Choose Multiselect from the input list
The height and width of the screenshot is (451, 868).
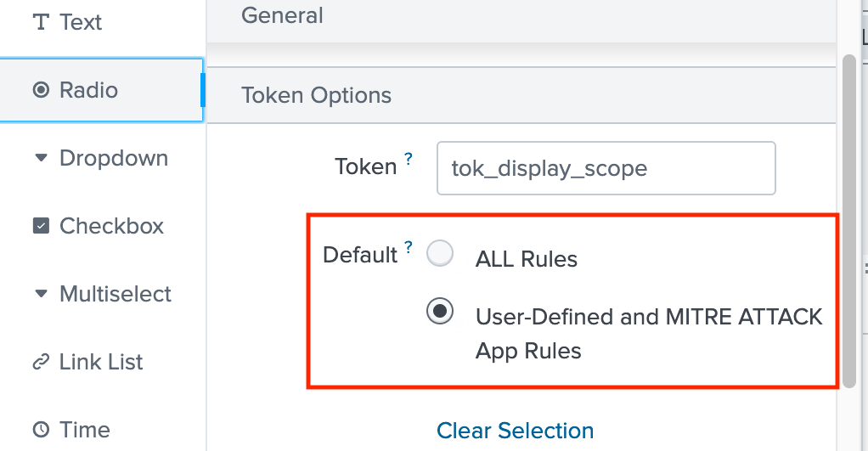116,294
